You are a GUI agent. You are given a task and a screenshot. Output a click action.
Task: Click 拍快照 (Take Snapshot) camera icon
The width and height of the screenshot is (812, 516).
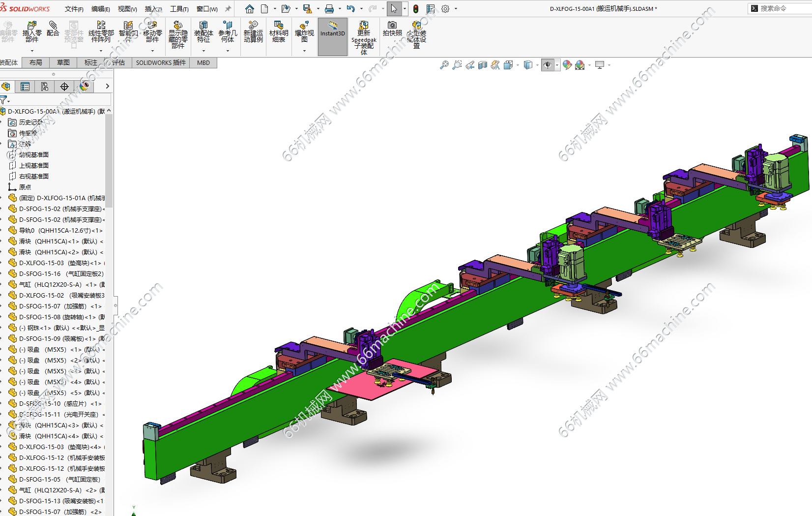coord(392,29)
